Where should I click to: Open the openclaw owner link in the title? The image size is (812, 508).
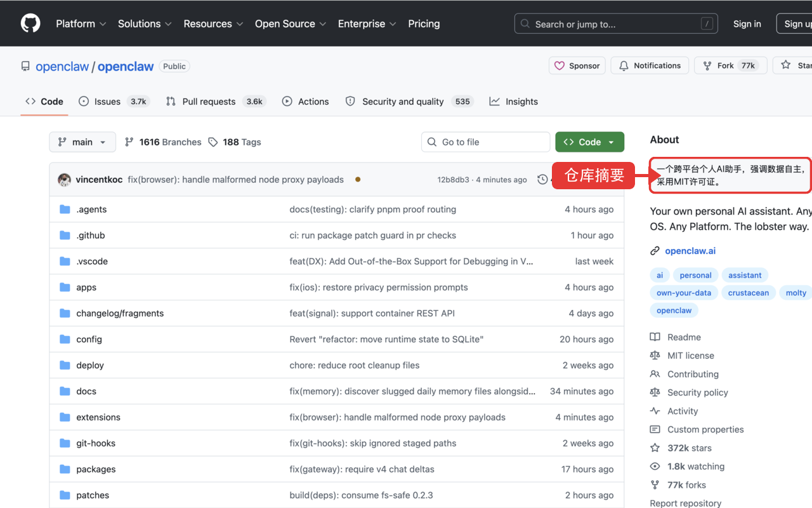[62, 67]
